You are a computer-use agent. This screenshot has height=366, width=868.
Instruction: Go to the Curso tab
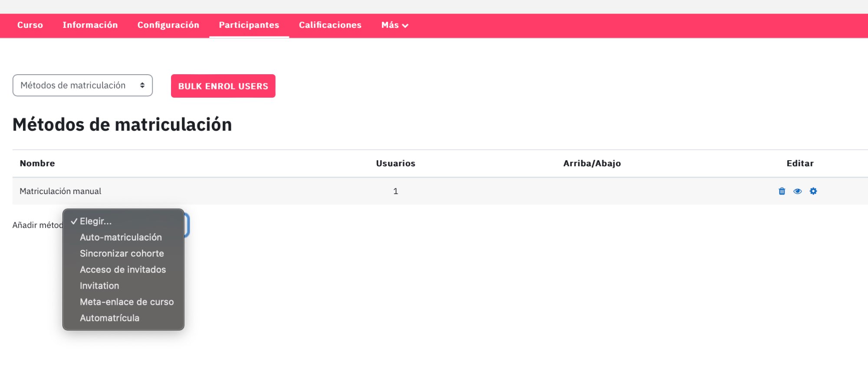[30, 25]
